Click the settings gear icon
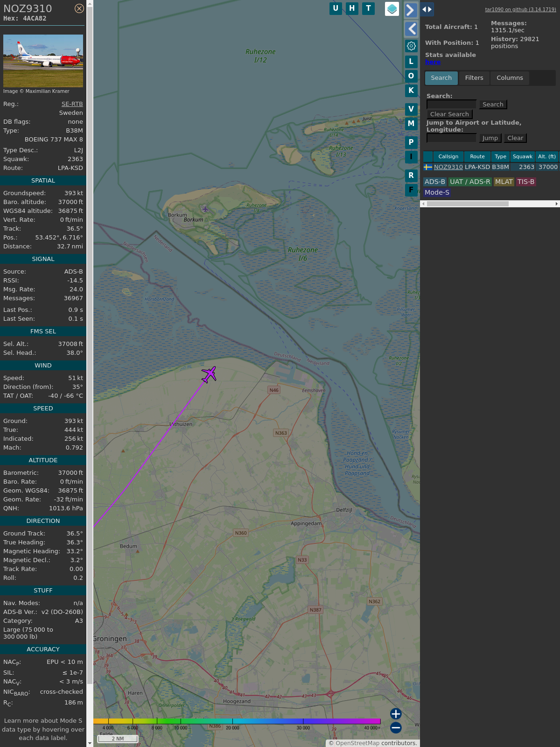 411,46
